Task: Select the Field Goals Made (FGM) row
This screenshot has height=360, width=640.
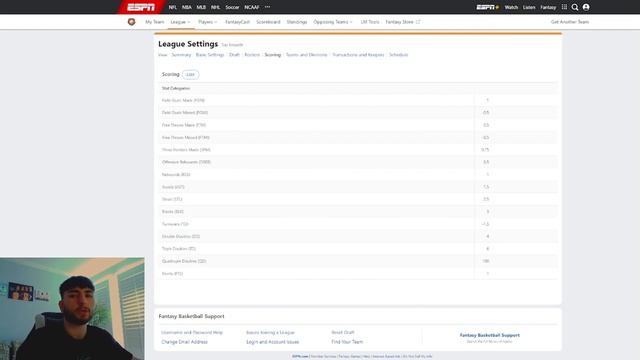Action: (x=358, y=100)
